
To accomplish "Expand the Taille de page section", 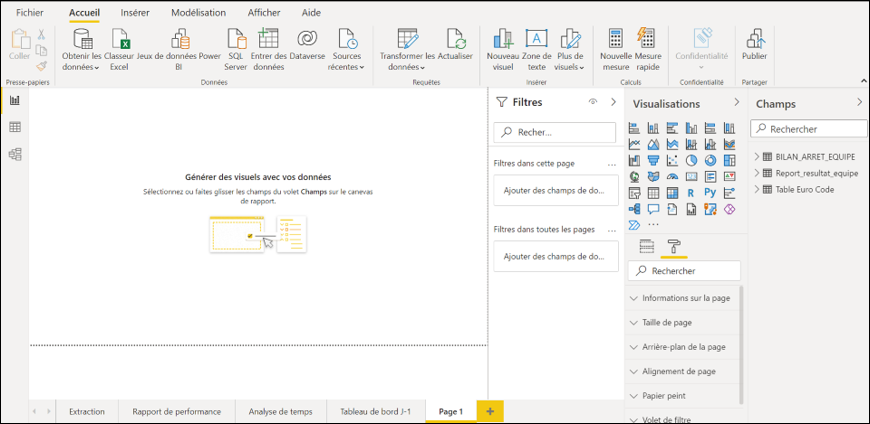I will [x=681, y=322].
